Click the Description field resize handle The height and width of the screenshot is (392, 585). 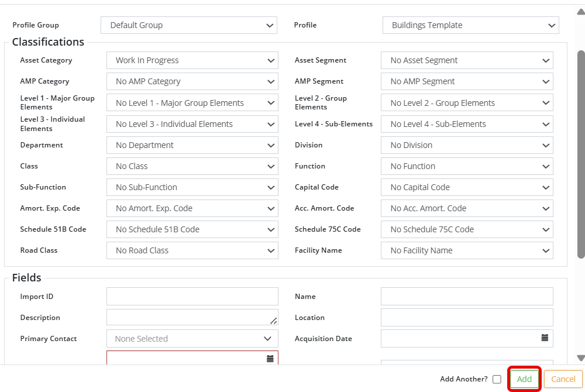pos(273,321)
